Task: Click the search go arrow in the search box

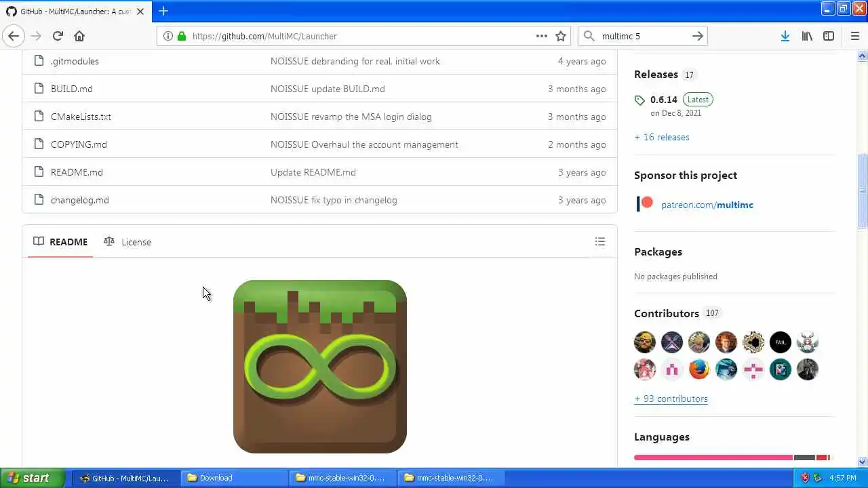Action: (x=697, y=36)
